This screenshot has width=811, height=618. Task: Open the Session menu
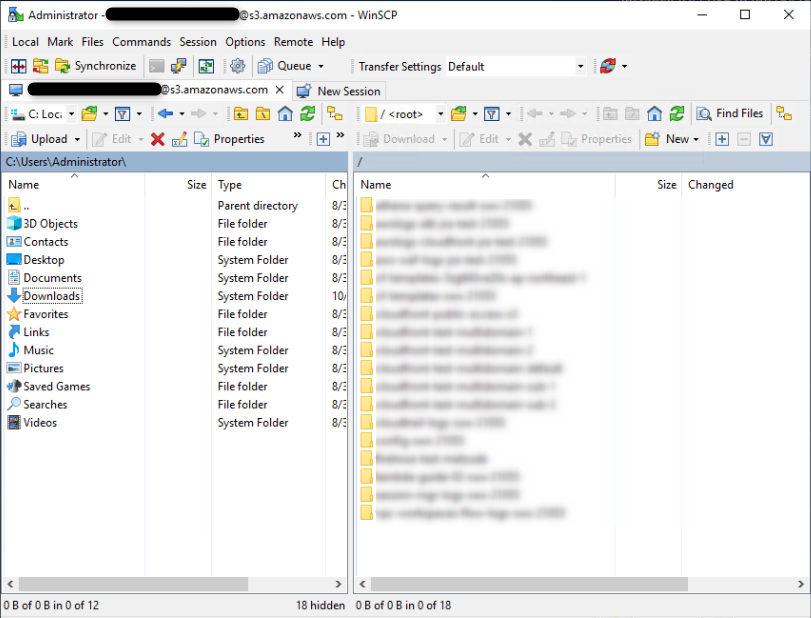[x=198, y=42]
